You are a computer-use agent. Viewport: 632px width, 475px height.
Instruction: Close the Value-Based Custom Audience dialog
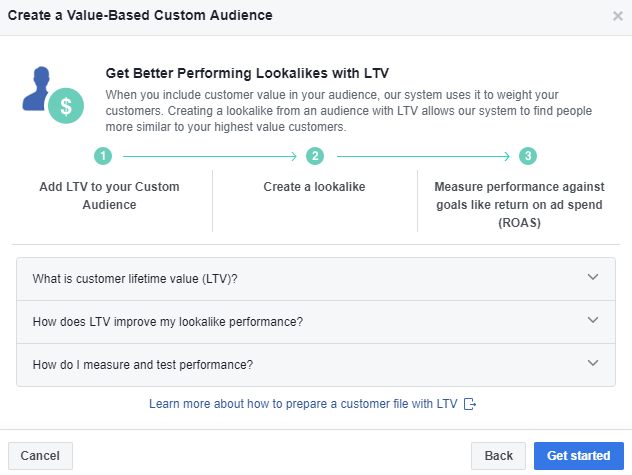tap(617, 16)
